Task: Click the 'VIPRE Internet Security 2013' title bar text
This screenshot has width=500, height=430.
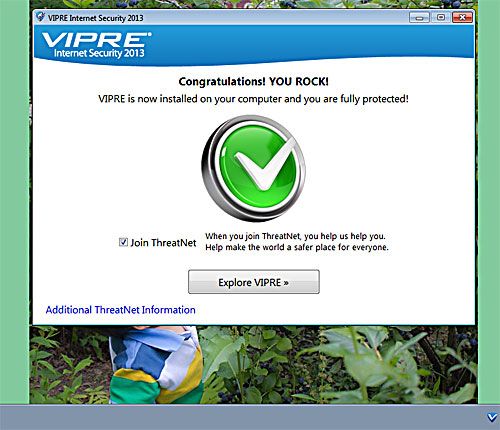Action: (96, 18)
